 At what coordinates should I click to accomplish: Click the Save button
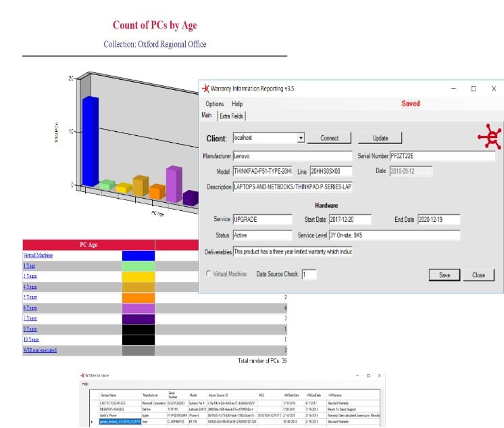click(x=445, y=275)
